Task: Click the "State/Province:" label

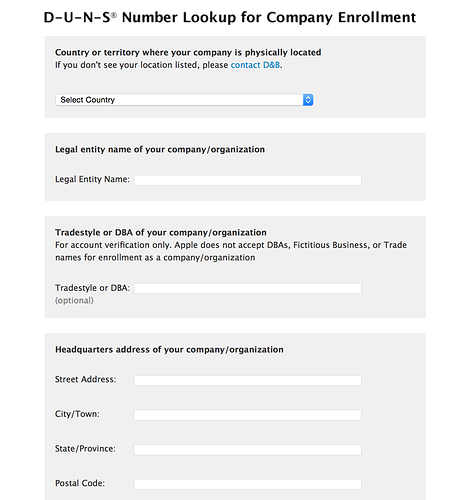Action: (85, 449)
